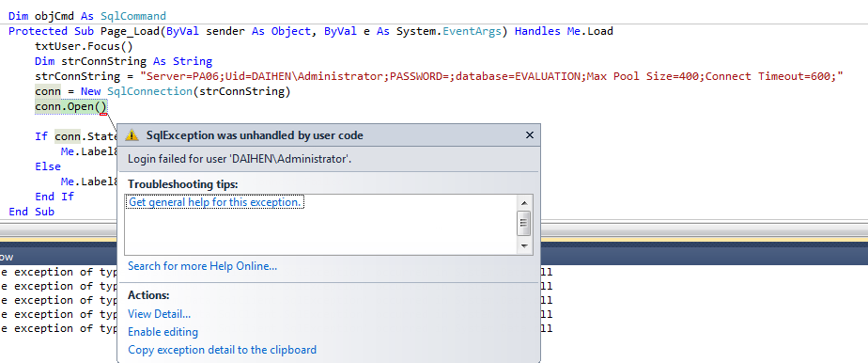Click the red smart tag under conn.Open()
This screenshot has height=363, width=868.
[103, 115]
